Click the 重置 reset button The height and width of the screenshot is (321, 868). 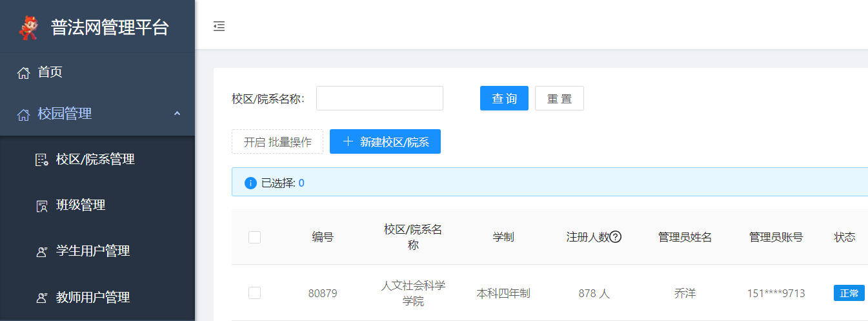coord(559,98)
